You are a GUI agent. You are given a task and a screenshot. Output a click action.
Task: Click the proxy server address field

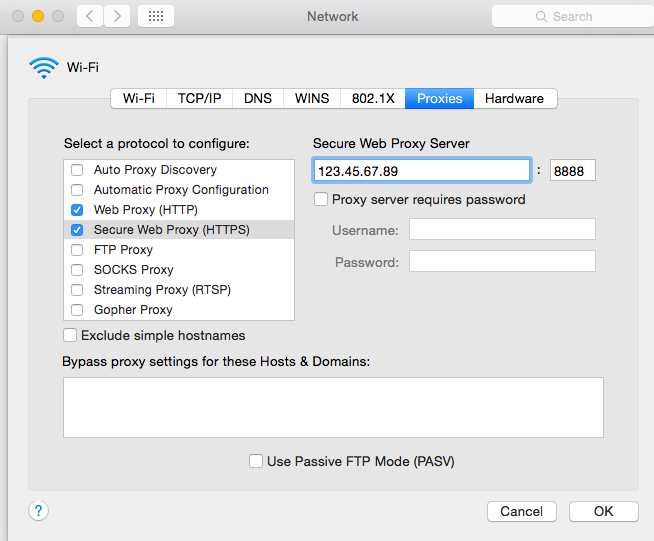pyautogui.click(x=421, y=171)
